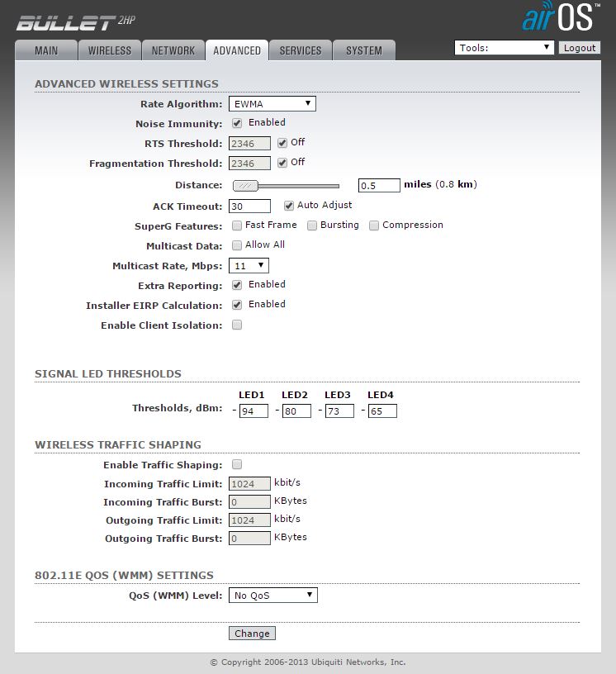The height and width of the screenshot is (674, 616).
Task: Click the Bullet 2HP logo
Action: coord(76,22)
